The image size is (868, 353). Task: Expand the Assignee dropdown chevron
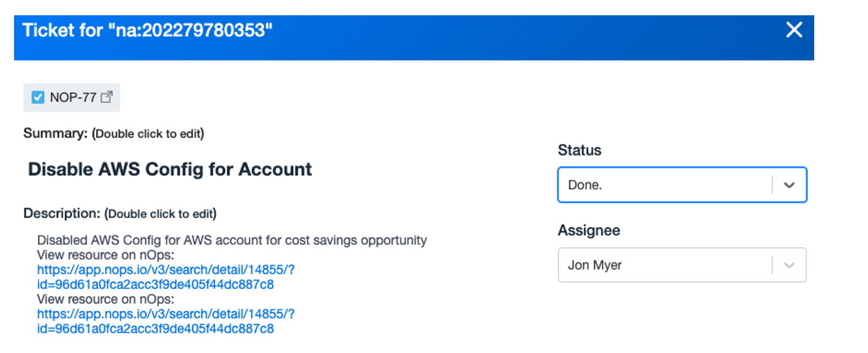click(x=789, y=265)
